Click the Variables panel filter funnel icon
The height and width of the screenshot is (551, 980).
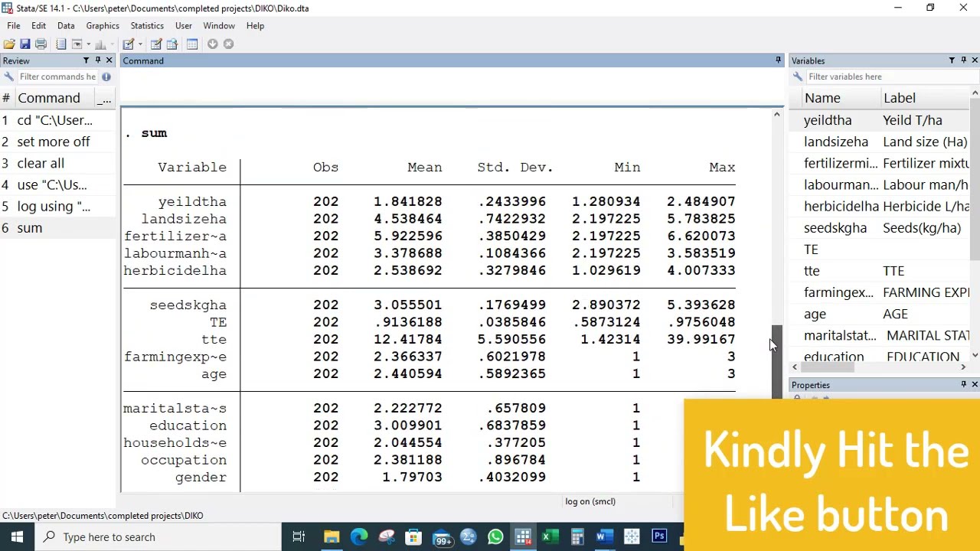[x=952, y=60]
